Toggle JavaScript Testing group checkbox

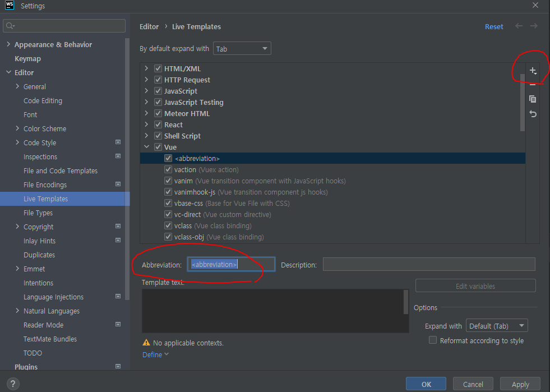tap(158, 102)
